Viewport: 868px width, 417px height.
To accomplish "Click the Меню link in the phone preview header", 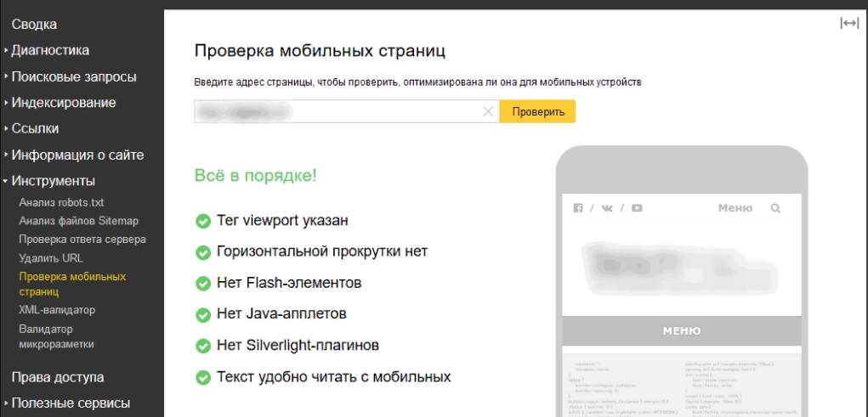I will click(x=735, y=209).
